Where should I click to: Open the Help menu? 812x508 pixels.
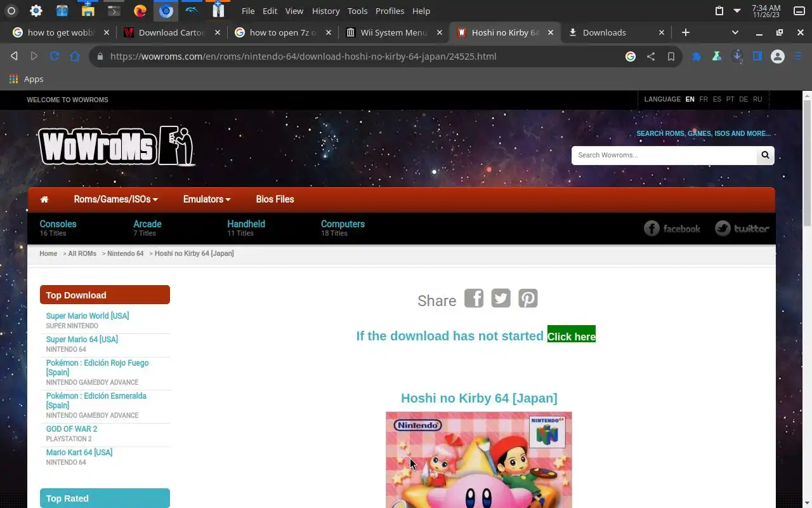pyautogui.click(x=421, y=11)
